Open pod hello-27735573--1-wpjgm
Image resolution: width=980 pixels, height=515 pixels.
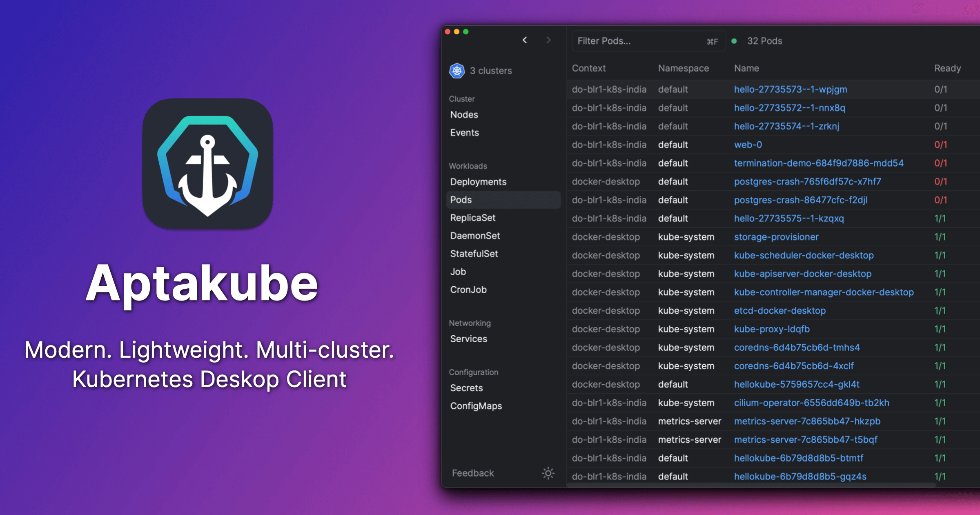[791, 89]
